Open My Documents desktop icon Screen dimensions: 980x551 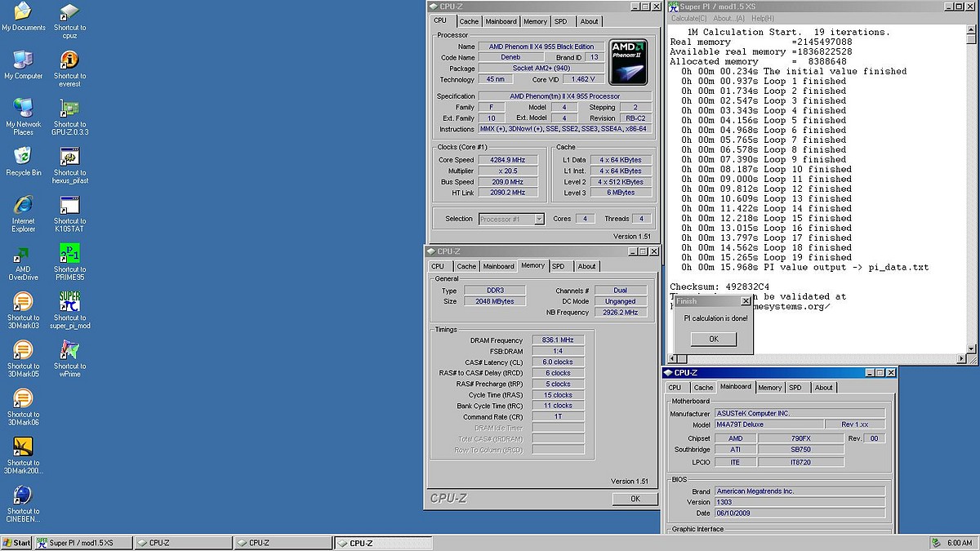pyautogui.click(x=24, y=16)
